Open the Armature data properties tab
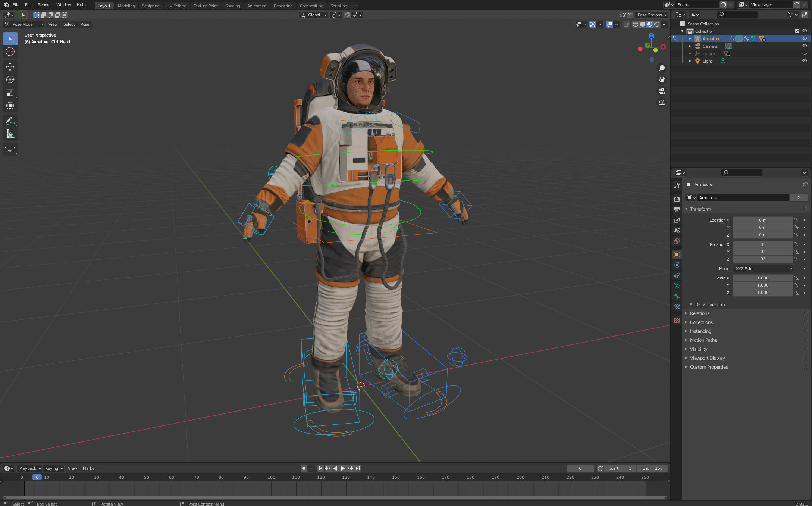The height and width of the screenshot is (506, 812). click(x=677, y=285)
